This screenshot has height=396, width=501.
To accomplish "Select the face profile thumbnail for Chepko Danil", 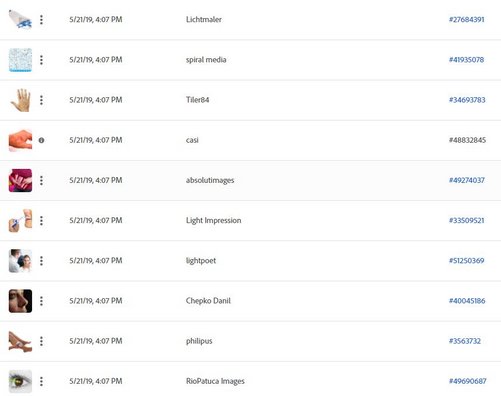I will pos(20,301).
